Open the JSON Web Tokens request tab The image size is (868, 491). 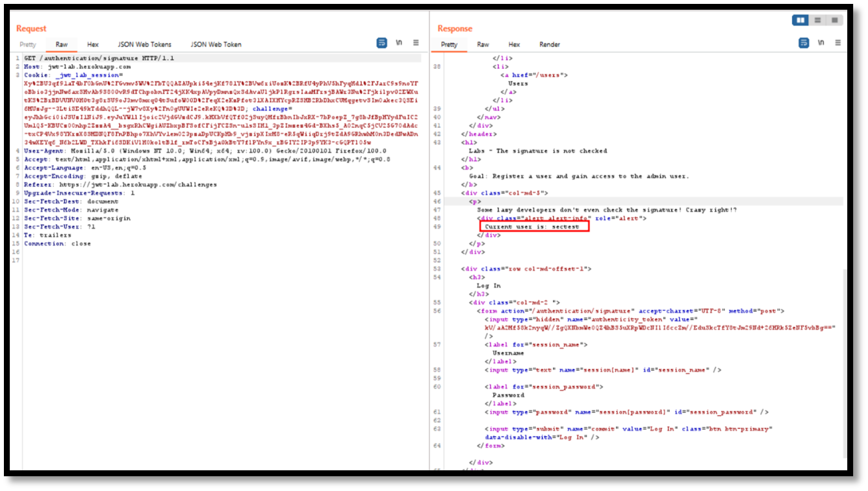point(145,45)
